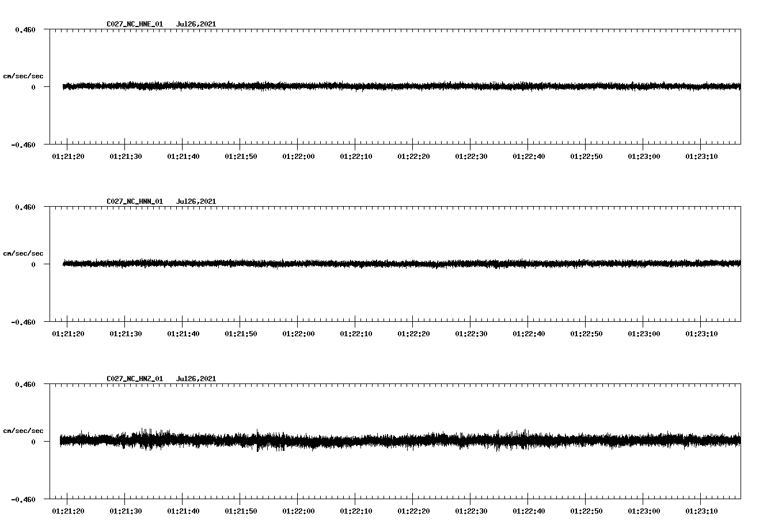Click the 01:23:10 tick label on bottom axis
Image resolution: width=782 pixels, height=532 pixels.
(703, 510)
